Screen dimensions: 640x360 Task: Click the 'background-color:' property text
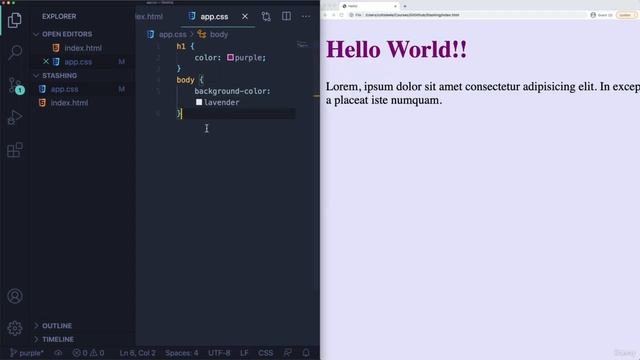(x=232, y=91)
